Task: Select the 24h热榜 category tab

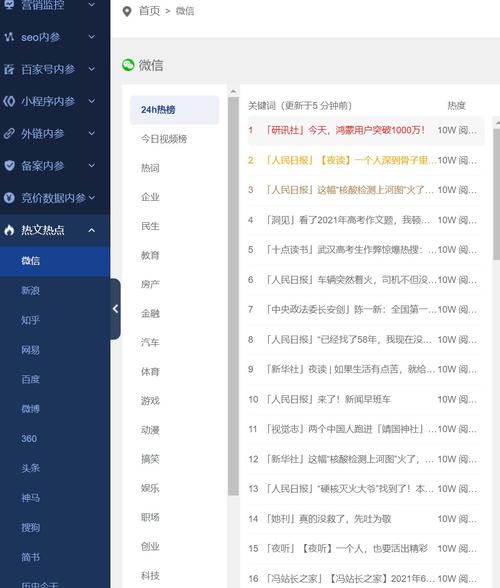Action: click(x=174, y=110)
